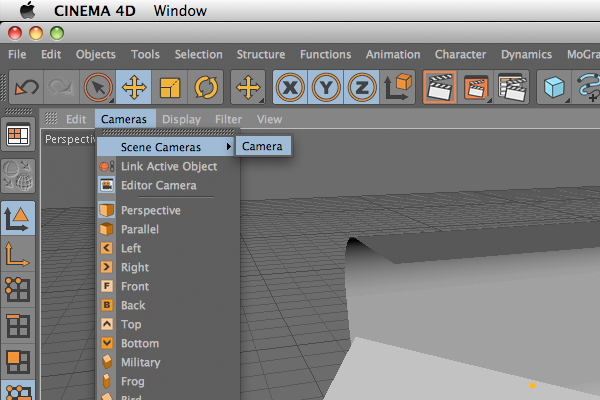Select the Frog projection
The height and width of the screenshot is (400, 600).
[168, 382]
